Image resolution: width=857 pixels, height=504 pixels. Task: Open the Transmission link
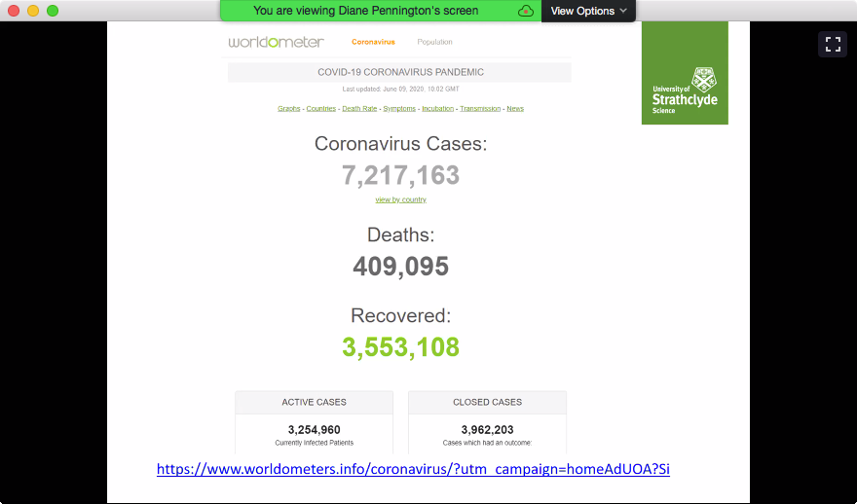[x=480, y=108]
